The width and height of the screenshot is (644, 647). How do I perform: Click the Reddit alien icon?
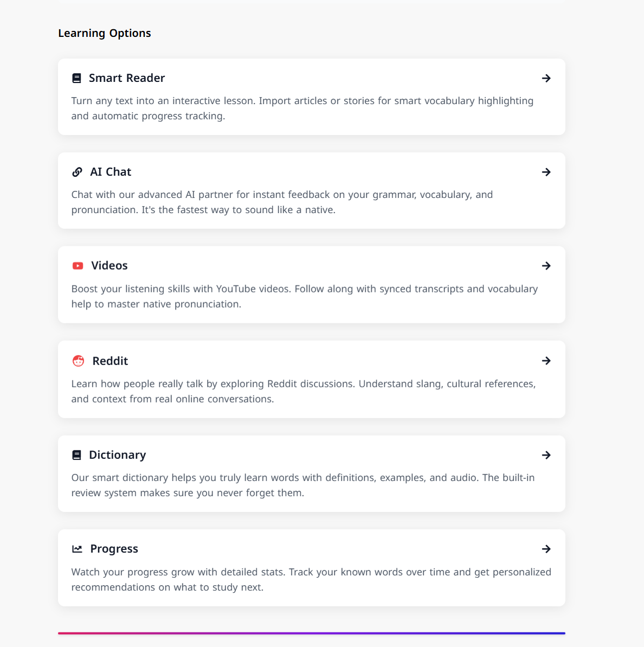coord(78,361)
